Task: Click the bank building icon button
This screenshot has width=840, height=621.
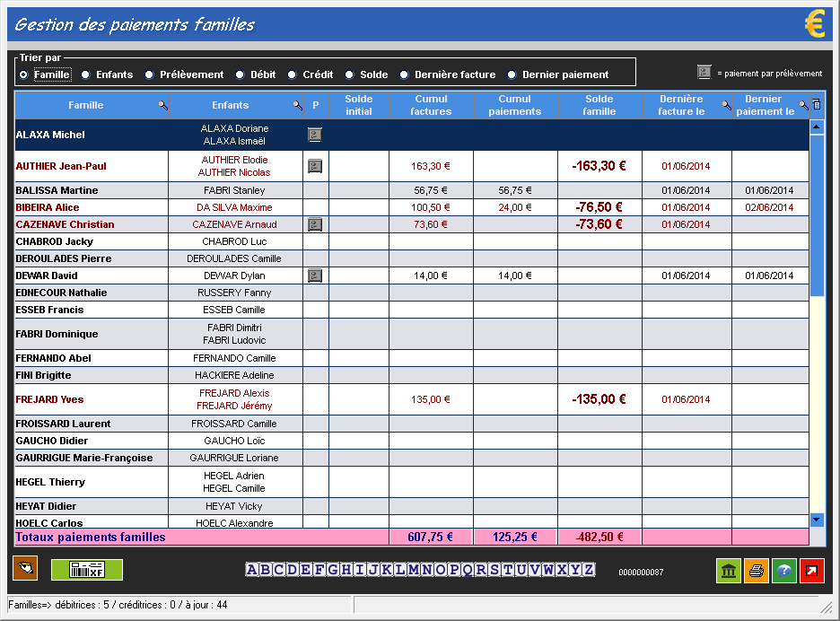Action: click(729, 570)
